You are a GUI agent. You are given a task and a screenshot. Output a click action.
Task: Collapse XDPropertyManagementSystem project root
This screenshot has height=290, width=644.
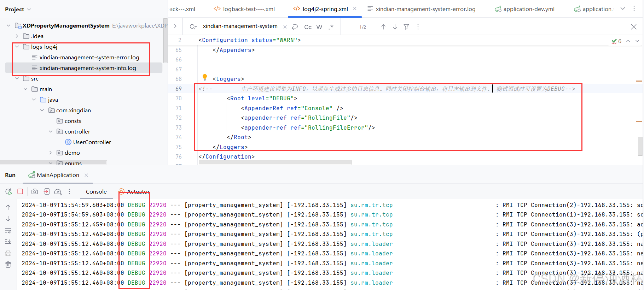pyautogui.click(x=8, y=25)
